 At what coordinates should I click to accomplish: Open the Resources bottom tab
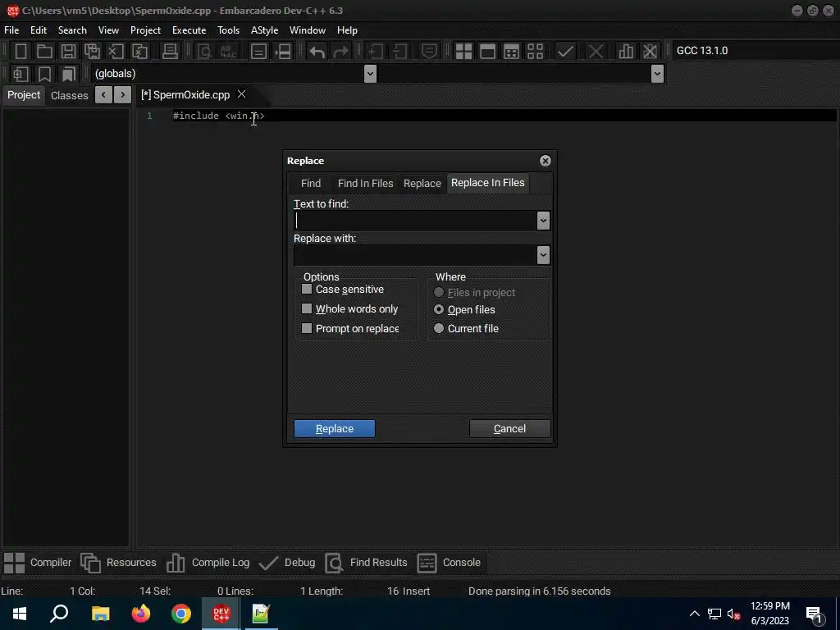pyautogui.click(x=118, y=563)
